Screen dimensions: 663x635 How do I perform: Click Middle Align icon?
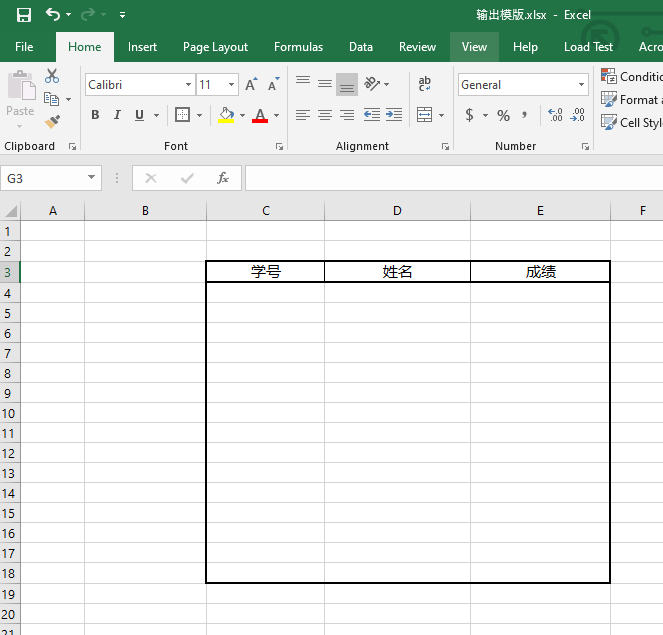[325, 84]
